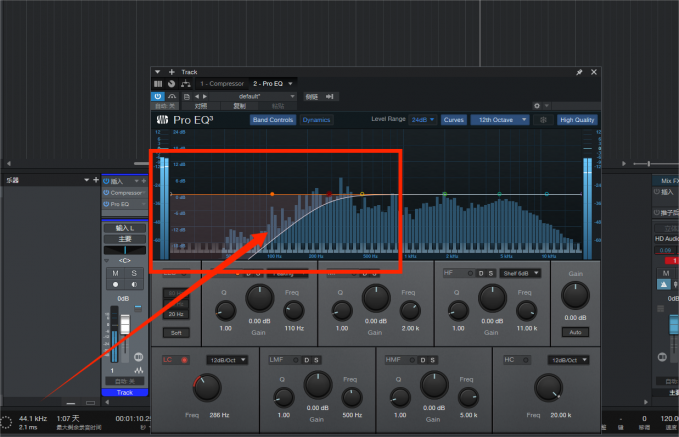The image size is (679, 437).
Task: Toggle monitor button on mixer channel
Action: [x=134, y=285]
